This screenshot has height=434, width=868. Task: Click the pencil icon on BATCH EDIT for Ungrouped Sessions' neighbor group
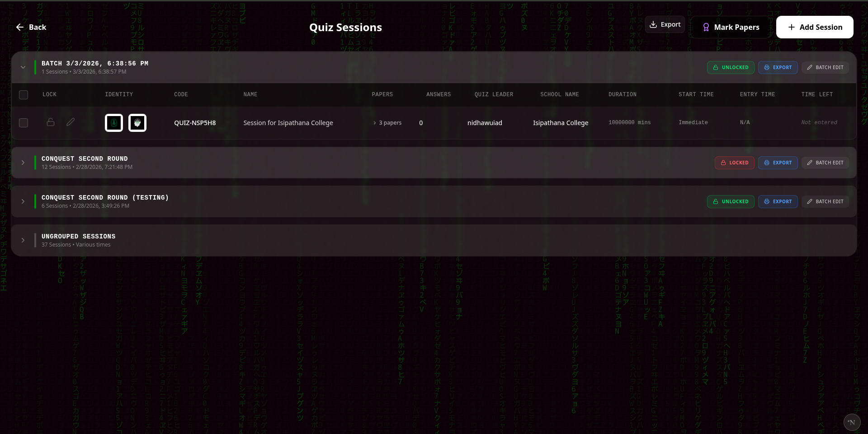click(x=809, y=201)
